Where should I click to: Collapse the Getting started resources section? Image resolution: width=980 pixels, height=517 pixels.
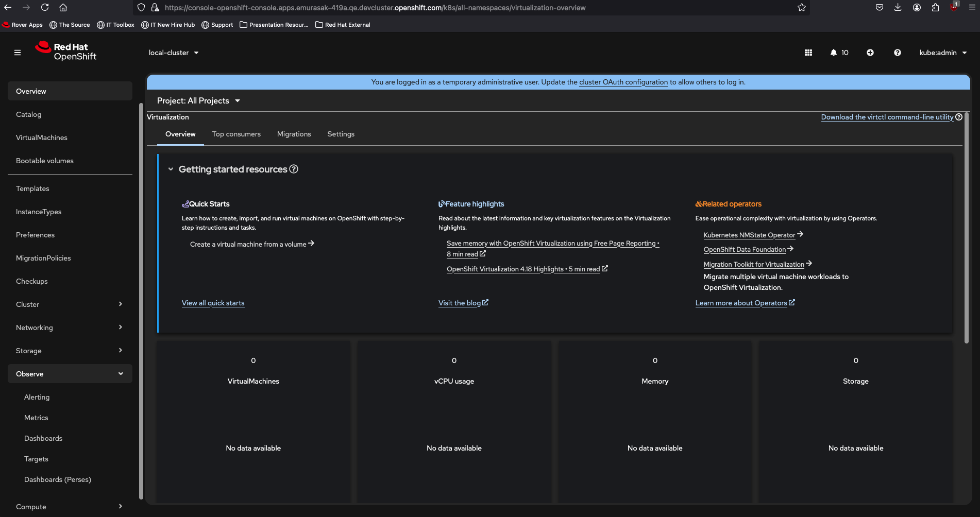[x=171, y=169]
